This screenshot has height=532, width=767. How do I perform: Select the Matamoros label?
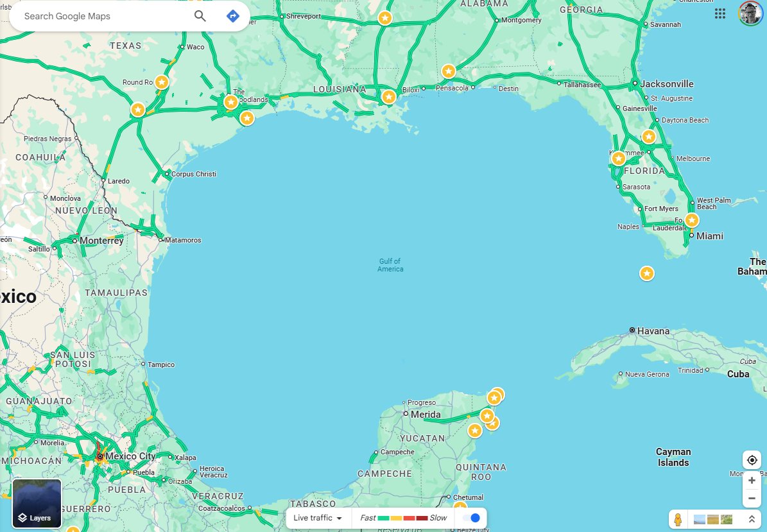click(x=183, y=240)
